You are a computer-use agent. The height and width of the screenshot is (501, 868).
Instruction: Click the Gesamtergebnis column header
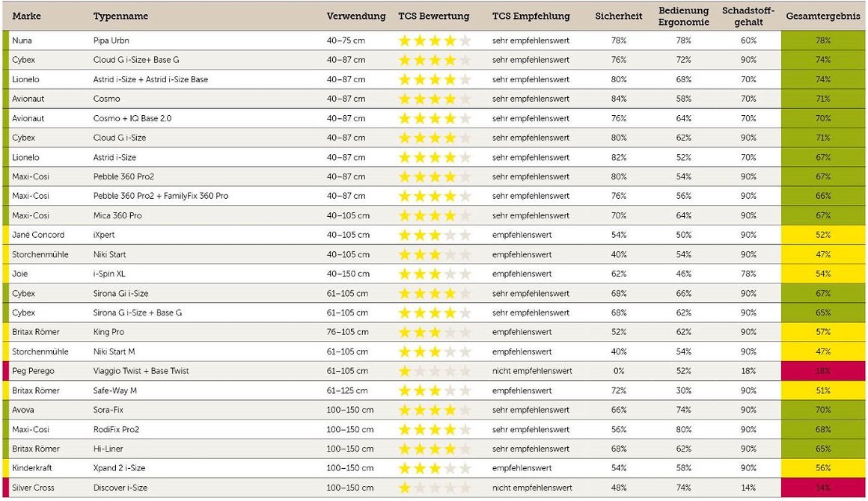point(822,16)
